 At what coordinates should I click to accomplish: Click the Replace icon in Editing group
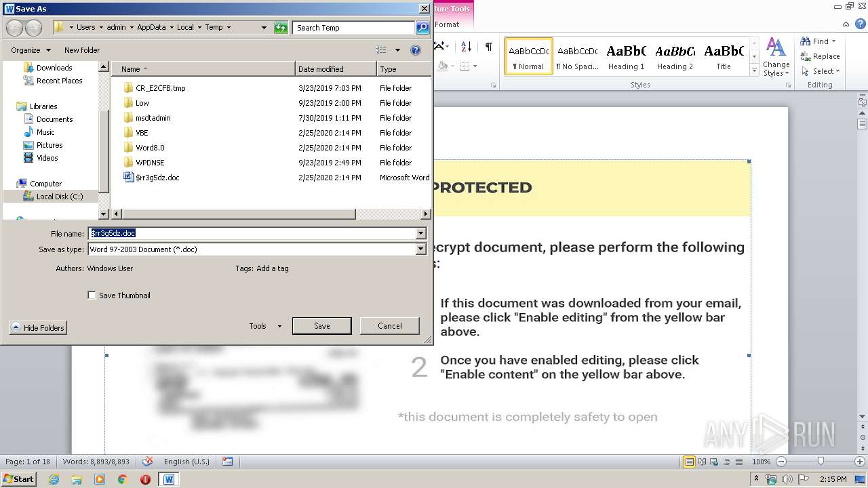(x=806, y=56)
